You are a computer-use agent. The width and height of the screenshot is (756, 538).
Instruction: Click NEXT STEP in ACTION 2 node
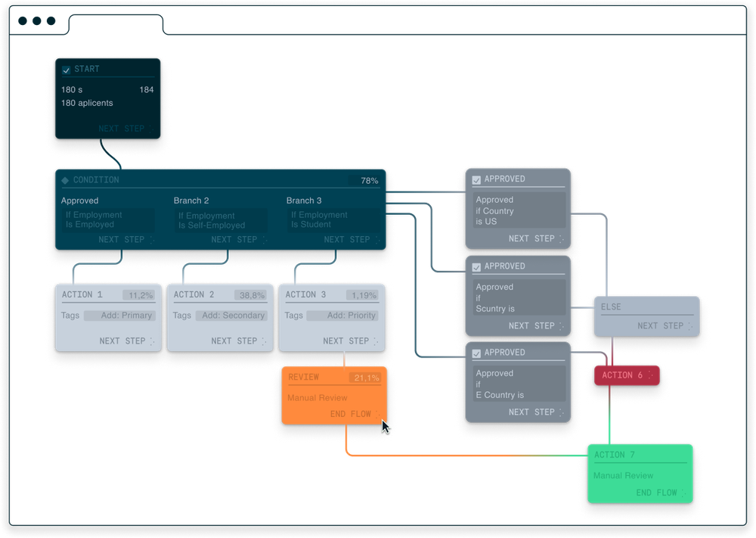click(x=234, y=341)
